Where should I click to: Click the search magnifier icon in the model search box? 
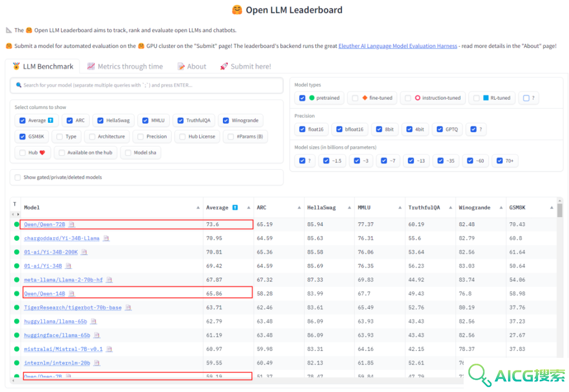pyautogui.click(x=18, y=85)
